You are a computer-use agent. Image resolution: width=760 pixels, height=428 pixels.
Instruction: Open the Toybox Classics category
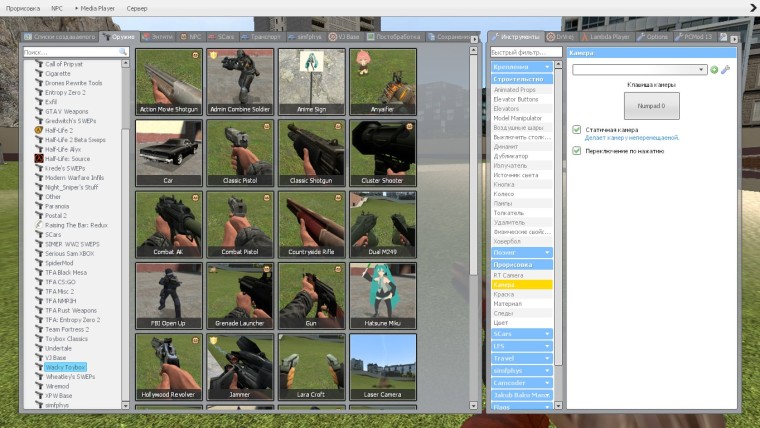66,339
